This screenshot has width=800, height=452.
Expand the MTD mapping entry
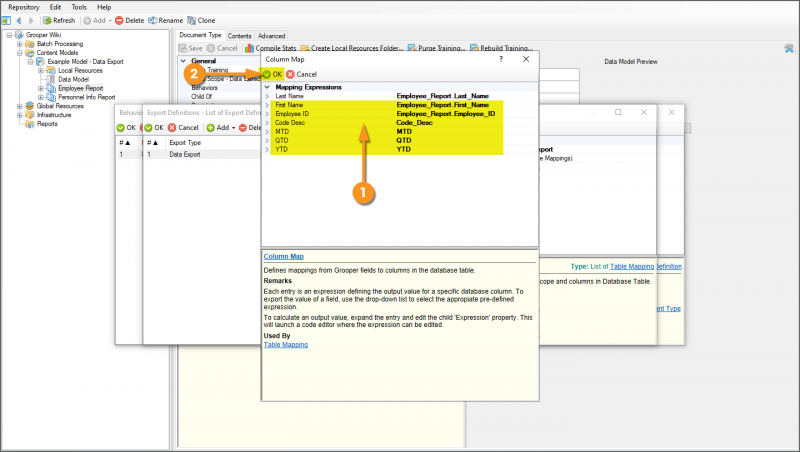(x=267, y=132)
